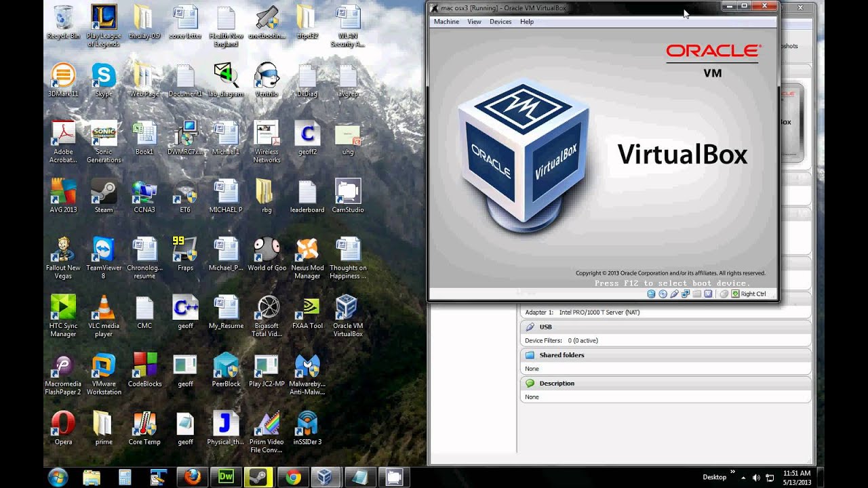Image resolution: width=868 pixels, height=488 pixels.
Task: Select the Skype desktop shortcut
Action: click(x=104, y=80)
